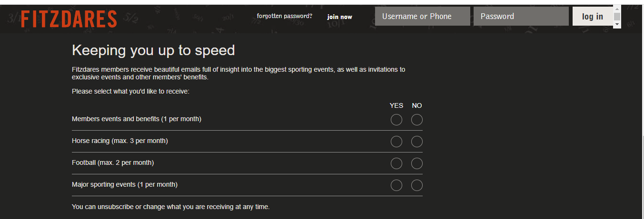Click the Horse racing (max. 3 per month) label

pyautogui.click(x=120, y=141)
